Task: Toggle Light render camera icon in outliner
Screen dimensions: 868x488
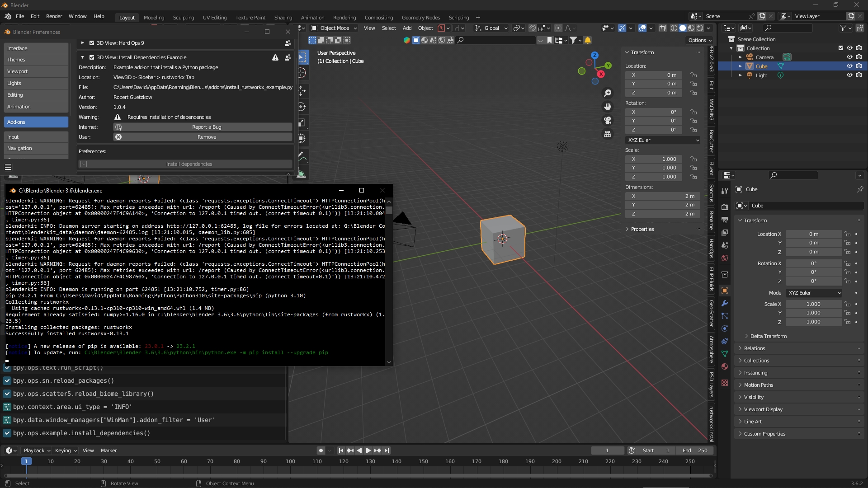Action: 859,75
